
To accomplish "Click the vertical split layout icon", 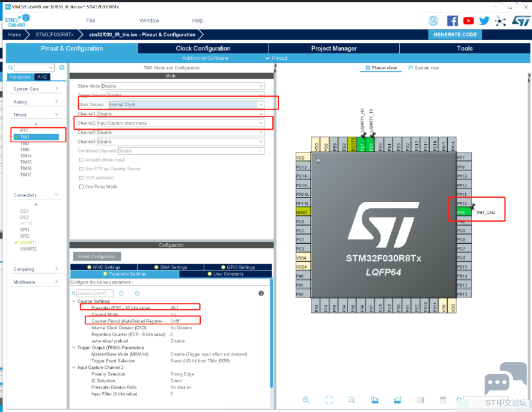I will coord(420,400).
